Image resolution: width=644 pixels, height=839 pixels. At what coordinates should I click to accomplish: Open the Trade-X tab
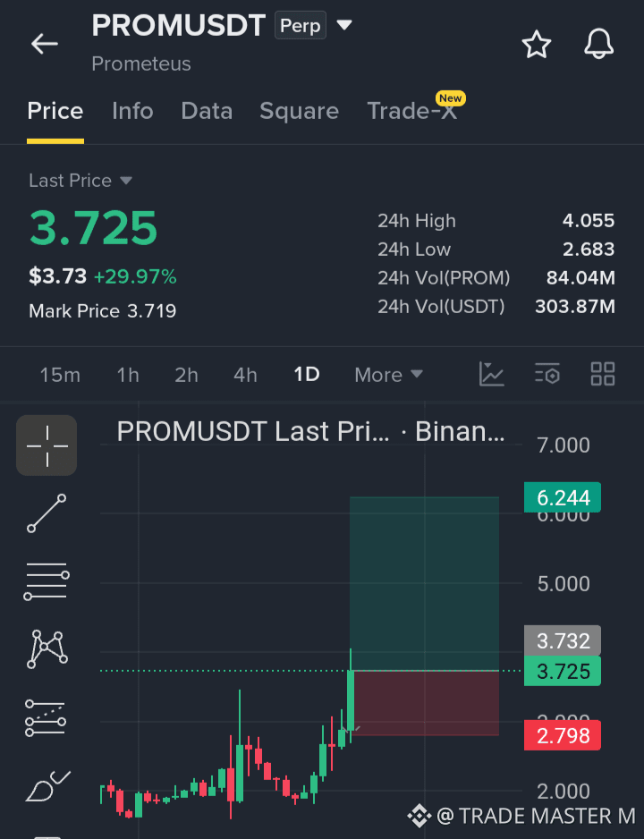coord(411,111)
